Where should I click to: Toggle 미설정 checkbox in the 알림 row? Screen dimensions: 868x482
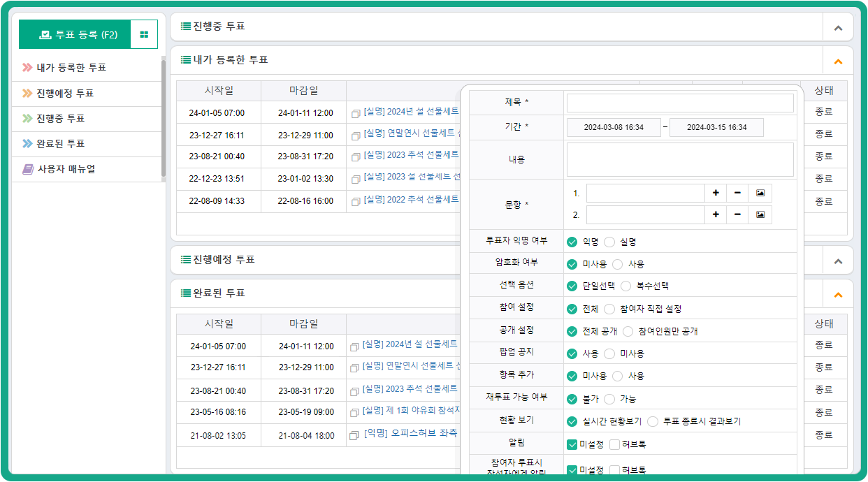coord(572,444)
